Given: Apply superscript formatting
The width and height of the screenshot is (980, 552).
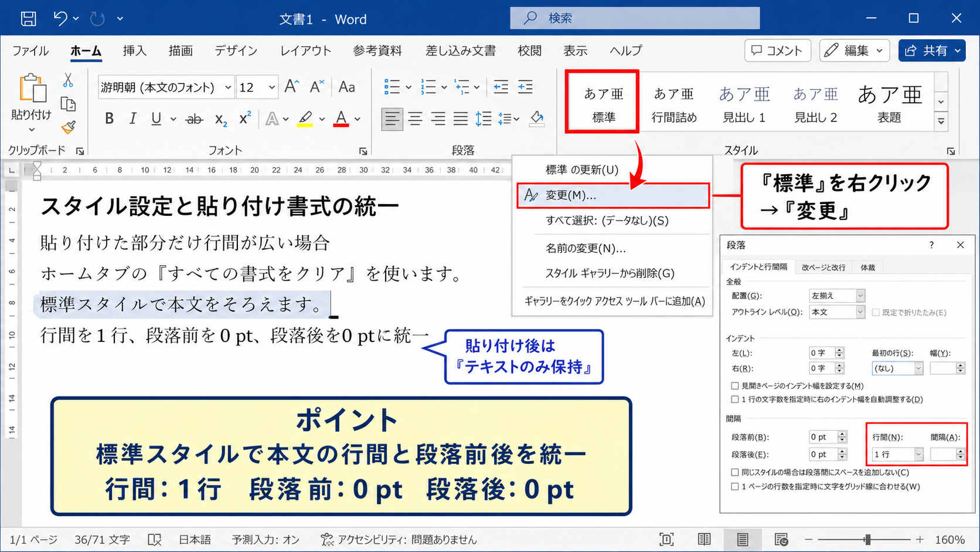Looking at the screenshot, I should [x=245, y=118].
